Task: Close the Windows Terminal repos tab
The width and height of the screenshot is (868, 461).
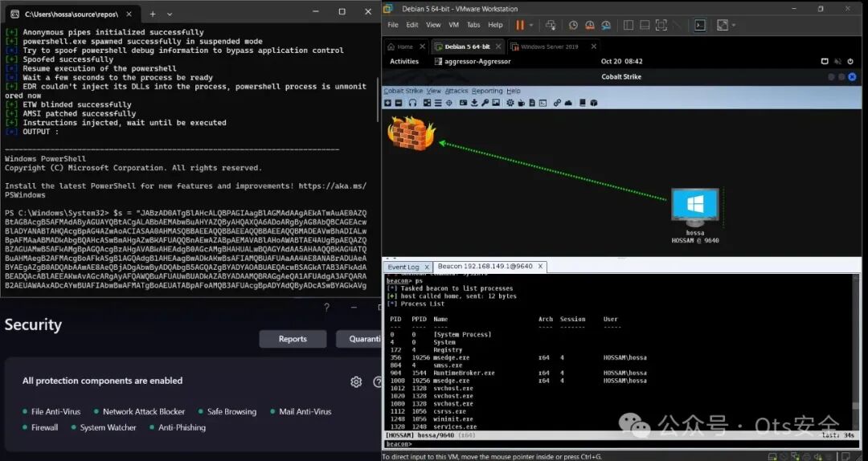Action: tap(129, 14)
